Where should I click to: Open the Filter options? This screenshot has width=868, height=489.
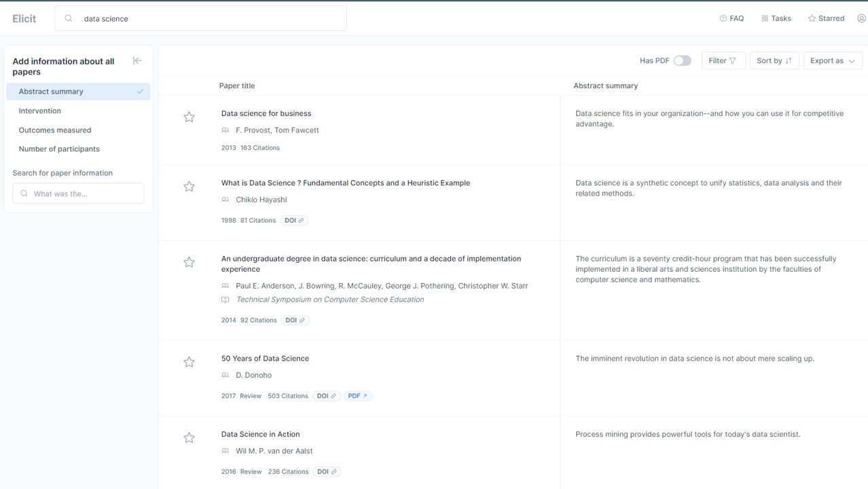pyautogui.click(x=722, y=61)
